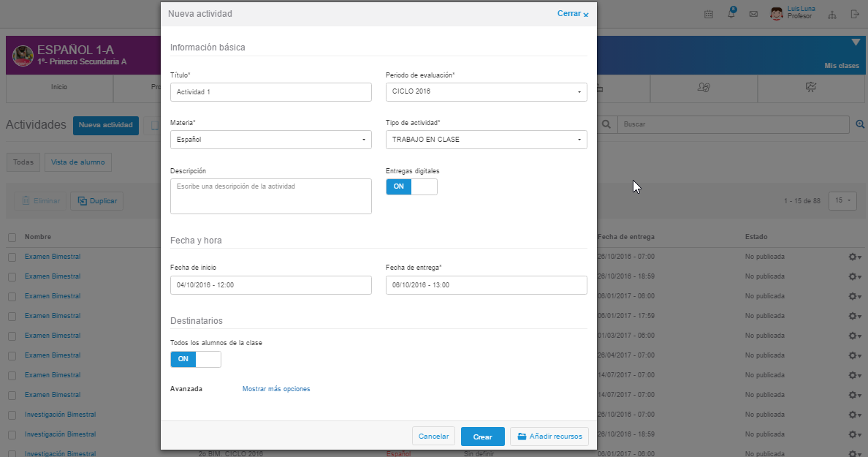Viewport: 868px width, 457px height.
Task: Switch to the Inicio tab
Action: pyautogui.click(x=59, y=87)
